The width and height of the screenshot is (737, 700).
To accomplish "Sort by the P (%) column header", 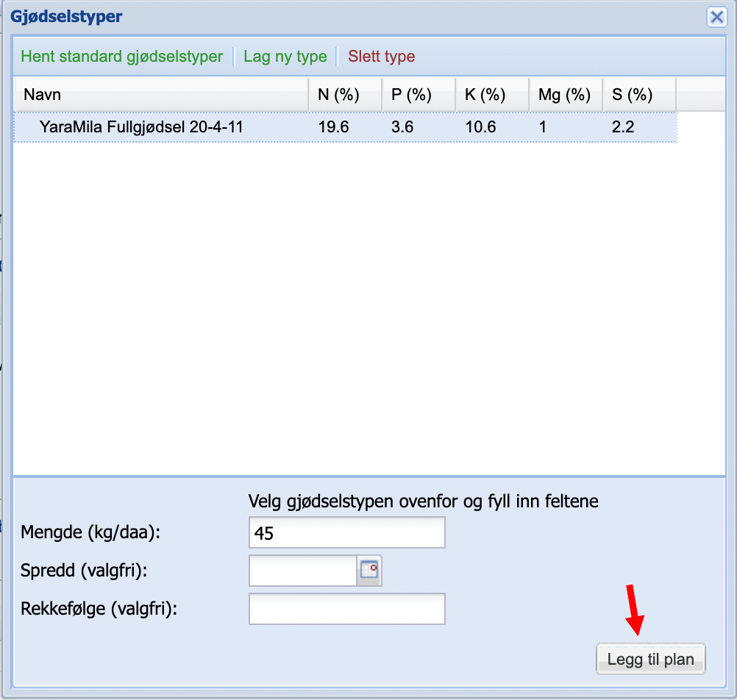I will point(419,94).
